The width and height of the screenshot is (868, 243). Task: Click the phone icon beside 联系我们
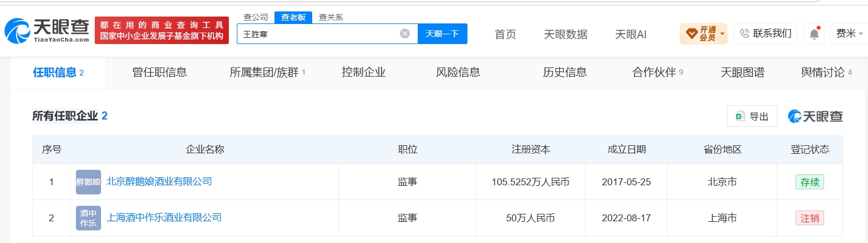(744, 33)
